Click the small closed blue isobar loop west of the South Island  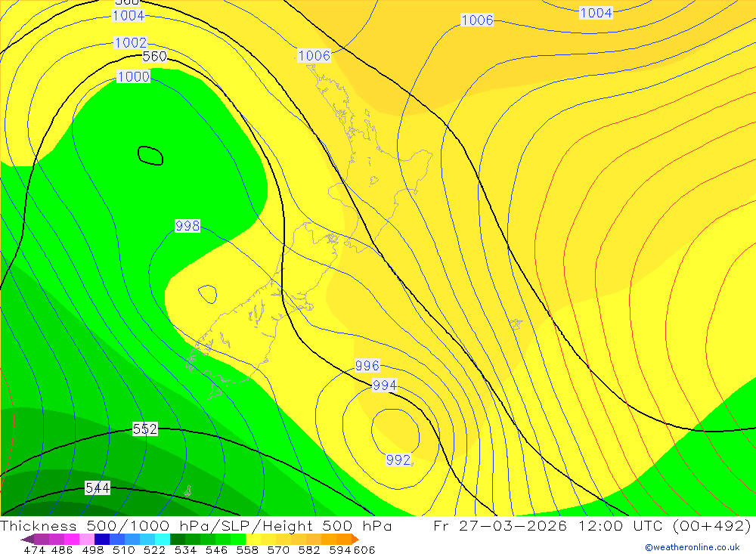pos(208,294)
